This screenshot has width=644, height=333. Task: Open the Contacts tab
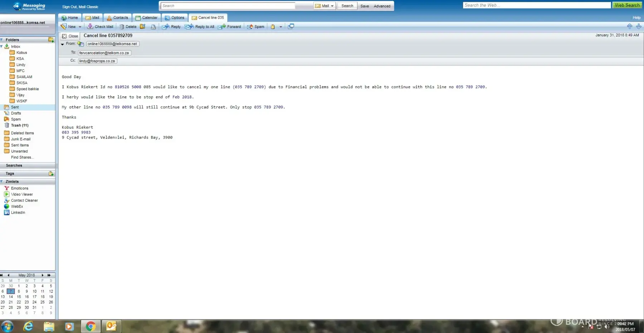tap(117, 18)
